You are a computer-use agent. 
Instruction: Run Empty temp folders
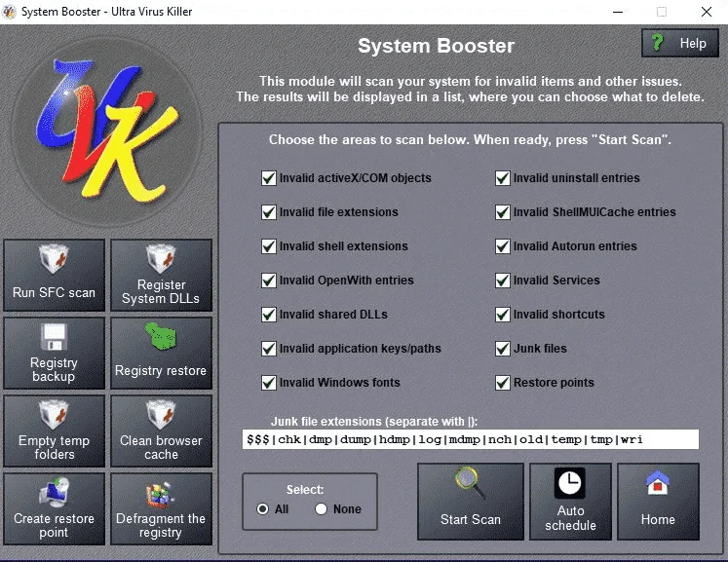54,431
